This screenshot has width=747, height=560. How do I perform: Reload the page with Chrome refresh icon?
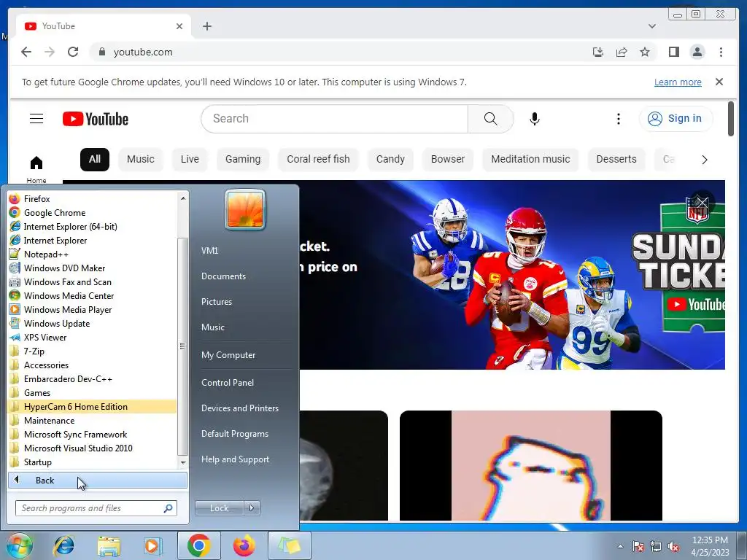73,52
